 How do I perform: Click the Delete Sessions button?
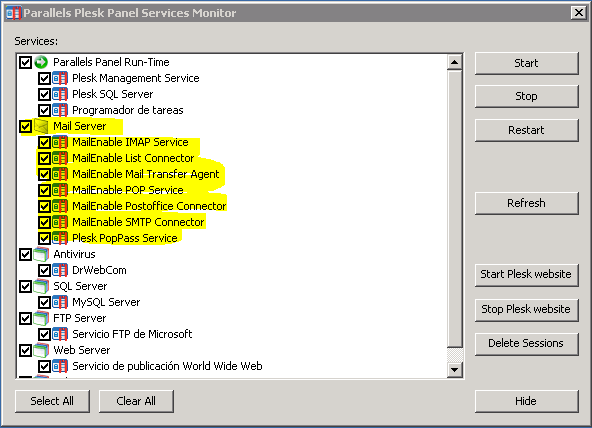(526, 343)
